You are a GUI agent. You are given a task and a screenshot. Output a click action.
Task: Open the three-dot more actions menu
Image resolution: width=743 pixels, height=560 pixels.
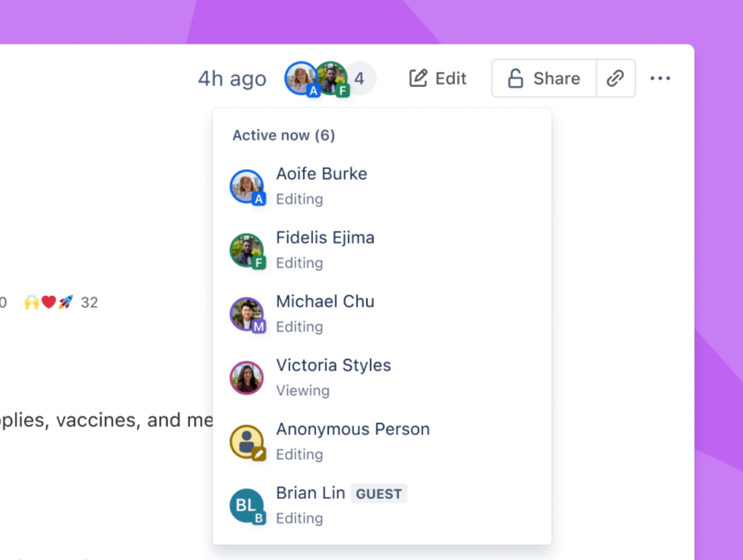click(660, 78)
